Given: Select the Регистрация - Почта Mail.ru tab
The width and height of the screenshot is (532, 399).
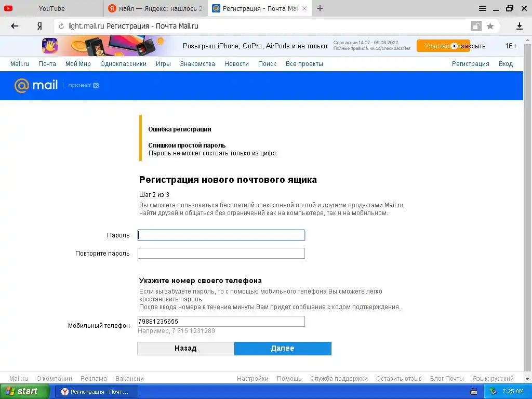Looking at the screenshot, I should pyautogui.click(x=260, y=8).
